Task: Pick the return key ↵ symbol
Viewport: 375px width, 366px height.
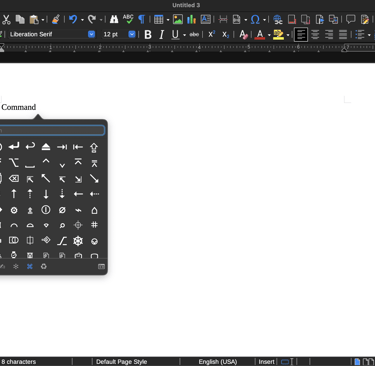Action: 14,146
